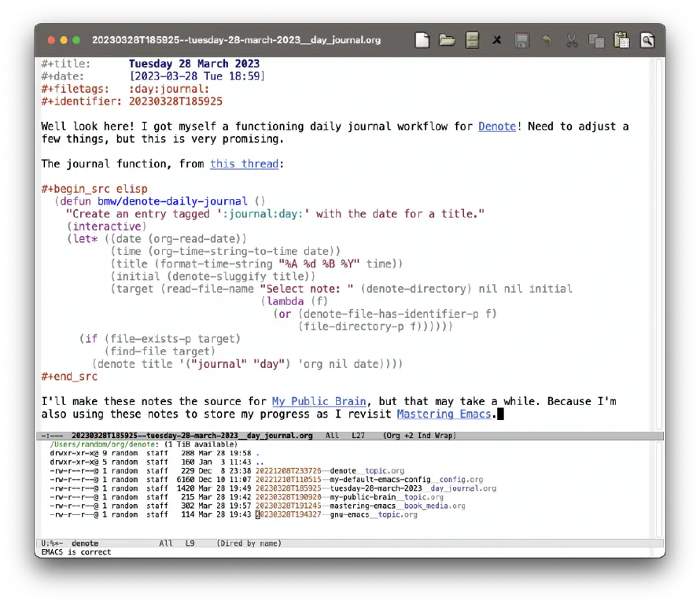The height and width of the screenshot is (604, 700).
Task: Paste with the clipboard toolbar icon
Action: (621, 40)
